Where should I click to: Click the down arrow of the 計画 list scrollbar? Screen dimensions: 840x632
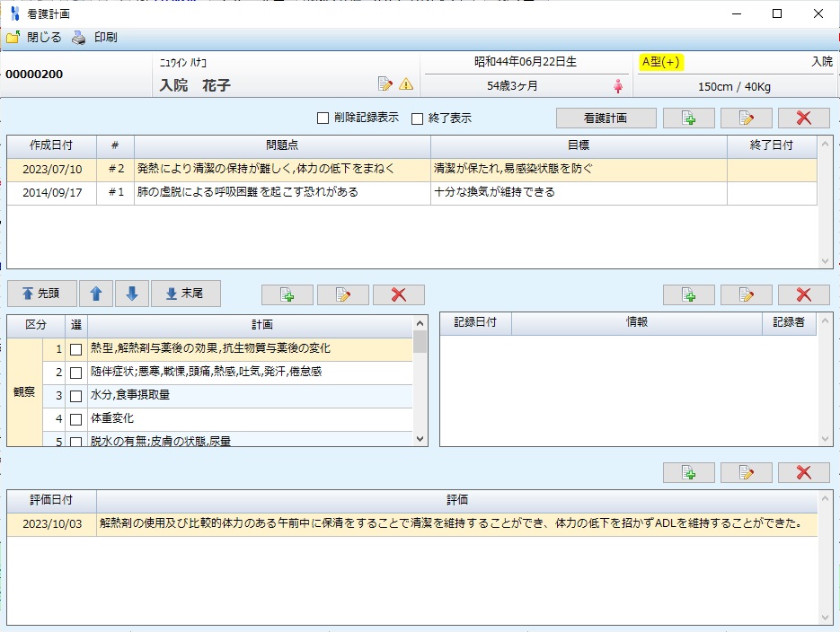click(419, 439)
